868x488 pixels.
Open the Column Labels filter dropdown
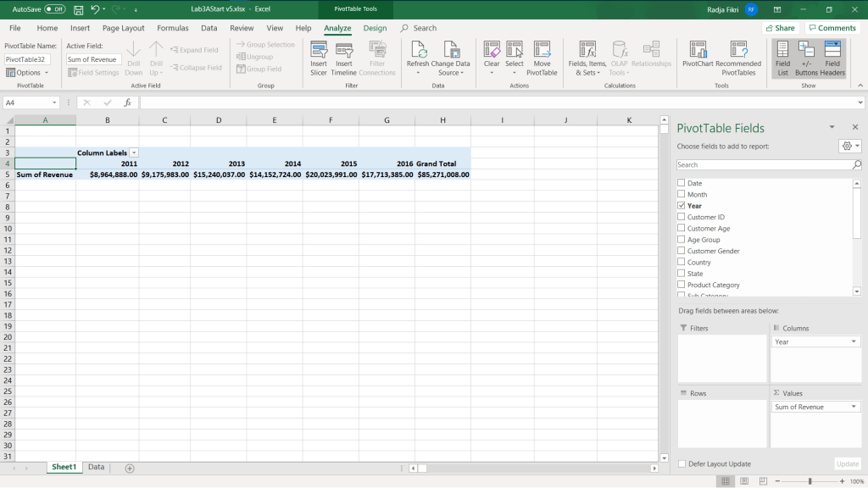(134, 153)
